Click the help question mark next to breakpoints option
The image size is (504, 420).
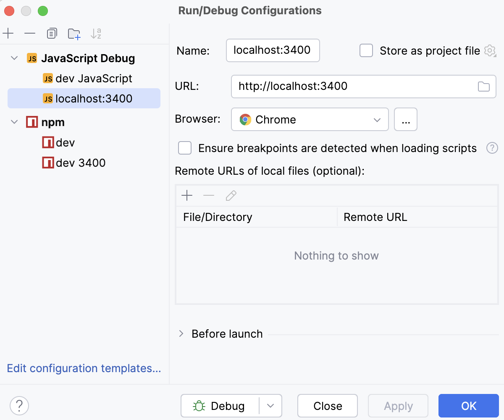pyautogui.click(x=492, y=148)
